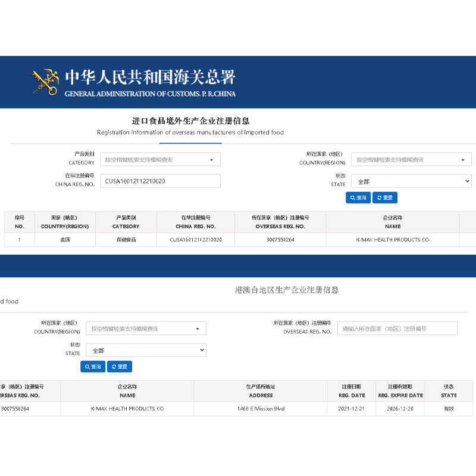Click 重置 reset button in upper search form
Screen dimensions: 476x476
tap(384, 198)
